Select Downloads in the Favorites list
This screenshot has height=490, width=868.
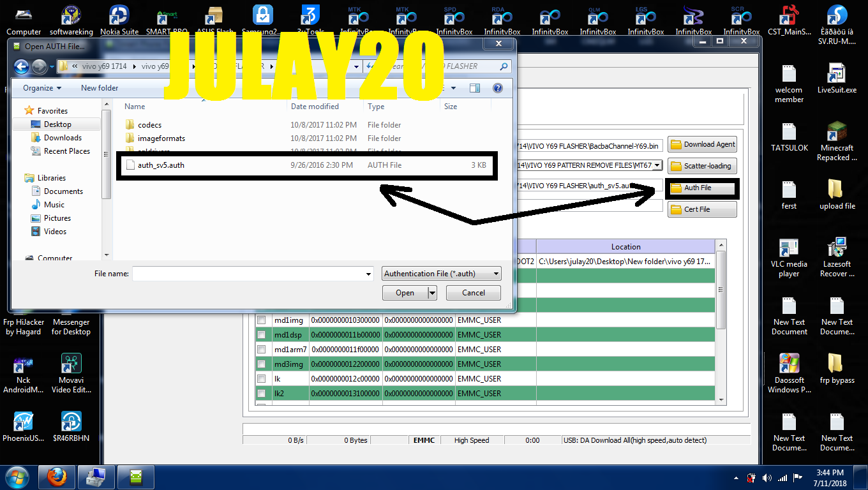pyautogui.click(x=63, y=138)
